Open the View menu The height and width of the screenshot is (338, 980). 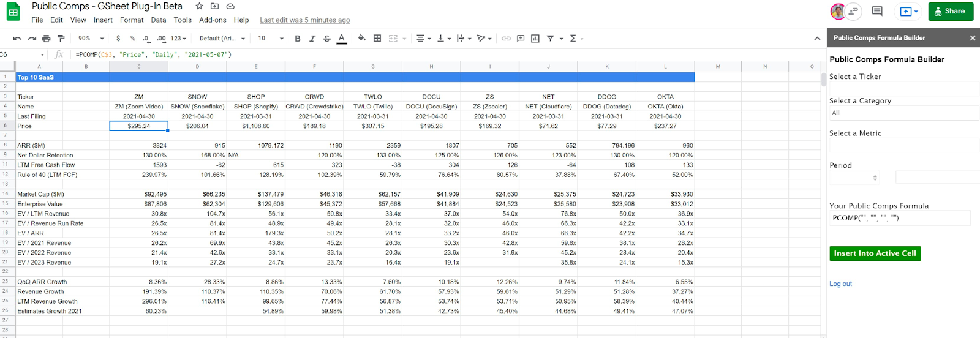coord(78,20)
